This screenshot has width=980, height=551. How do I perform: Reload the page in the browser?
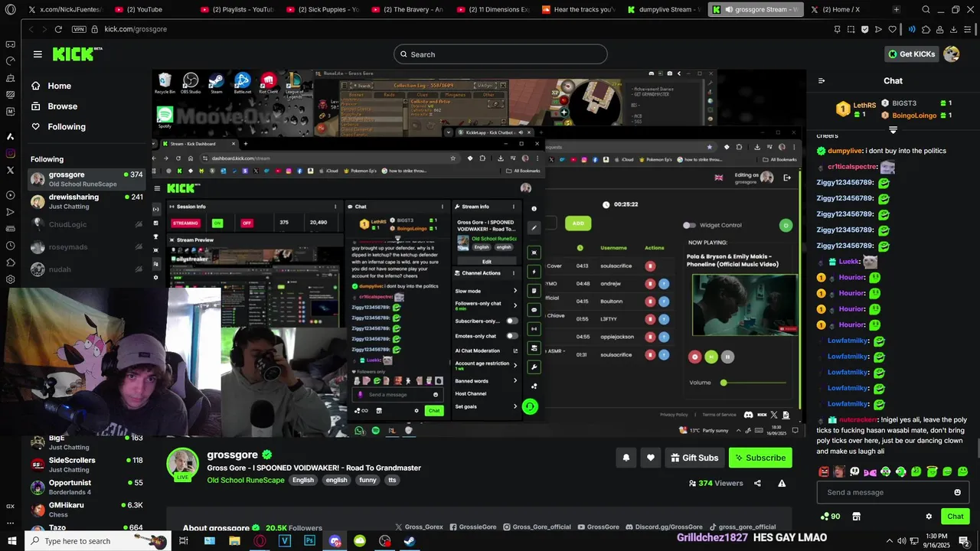pyautogui.click(x=58, y=29)
